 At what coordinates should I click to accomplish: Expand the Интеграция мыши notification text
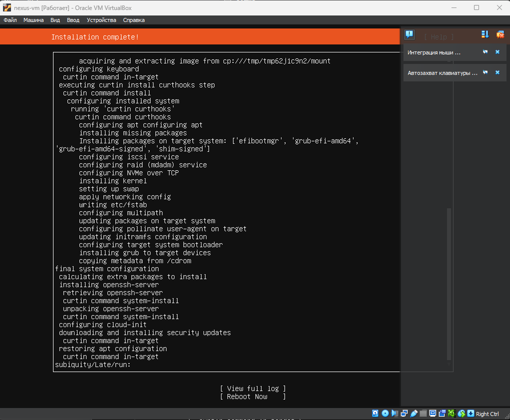pos(434,52)
